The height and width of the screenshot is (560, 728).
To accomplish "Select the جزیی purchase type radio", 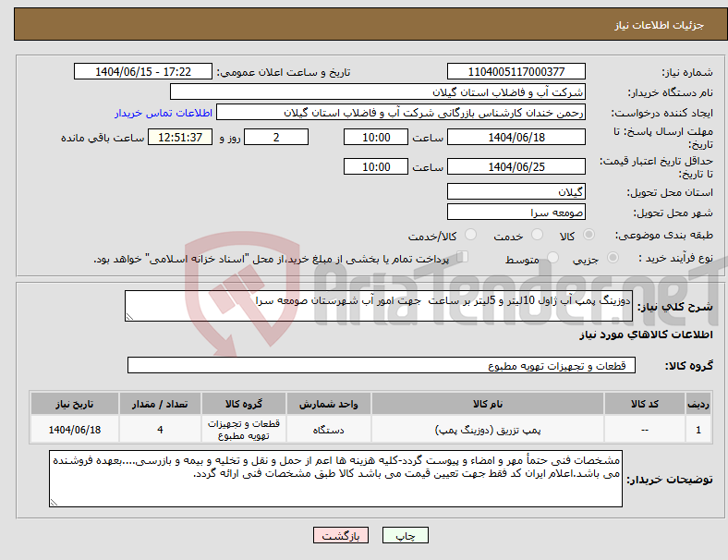I will (613, 258).
